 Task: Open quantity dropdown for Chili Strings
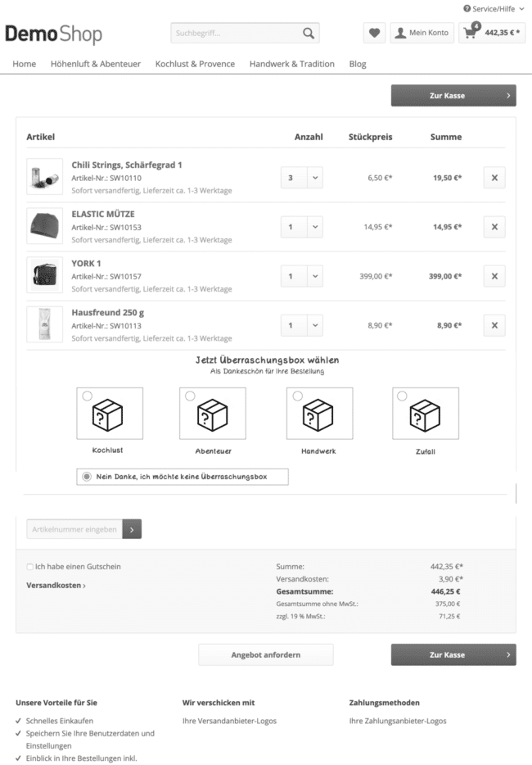click(315, 178)
